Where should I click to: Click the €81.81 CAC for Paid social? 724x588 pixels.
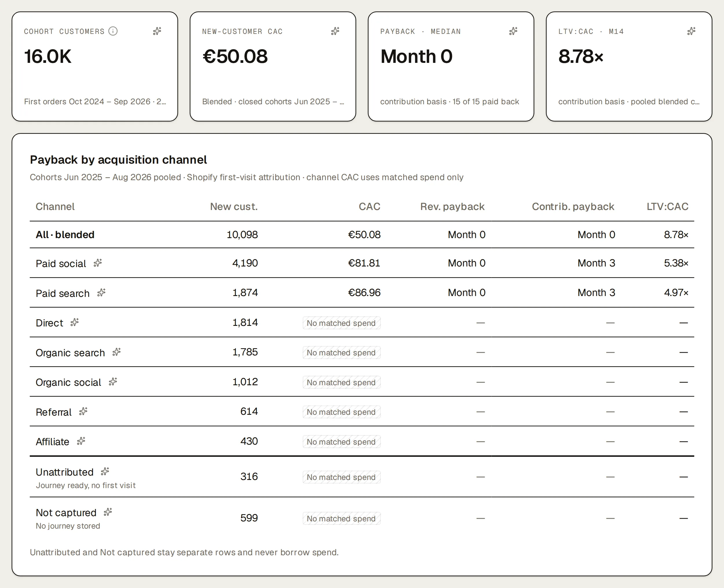(364, 263)
